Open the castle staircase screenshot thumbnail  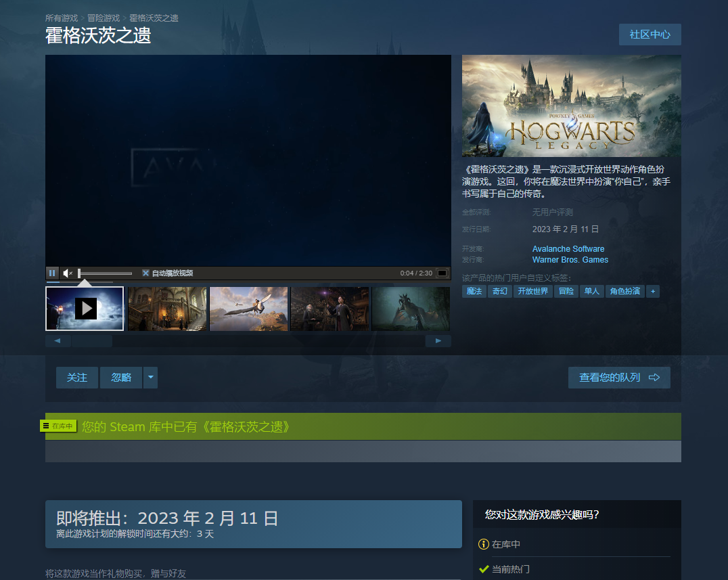167,309
